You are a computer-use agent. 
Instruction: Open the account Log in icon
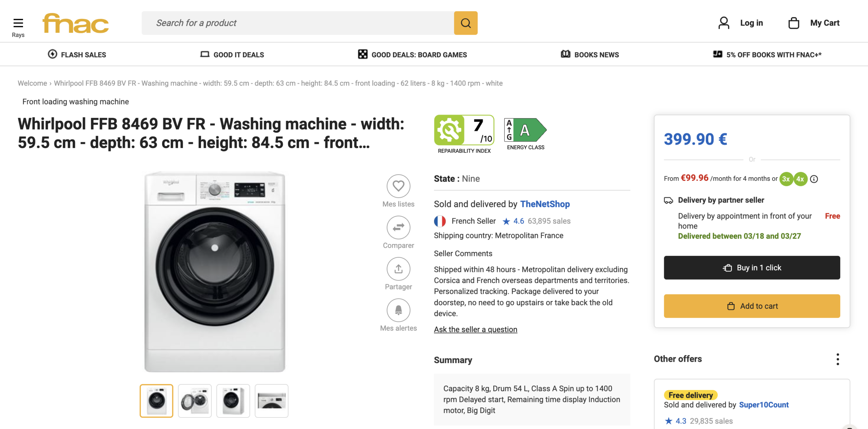[x=724, y=22]
